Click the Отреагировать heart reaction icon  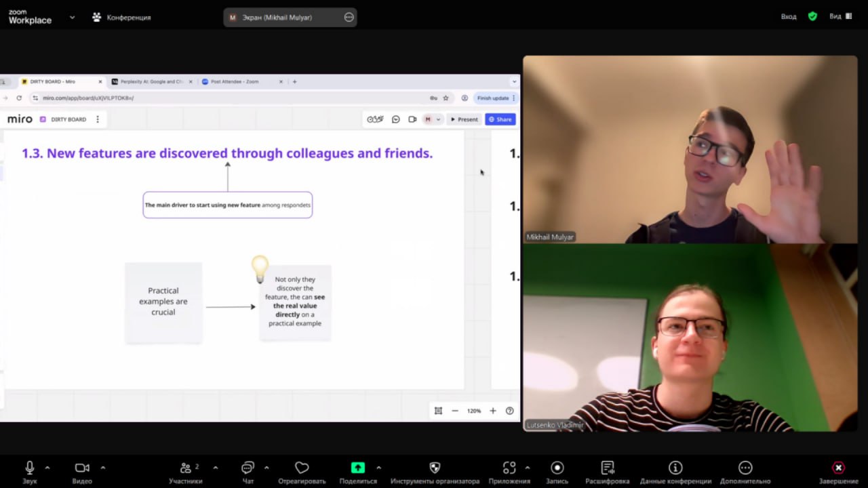tap(302, 468)
